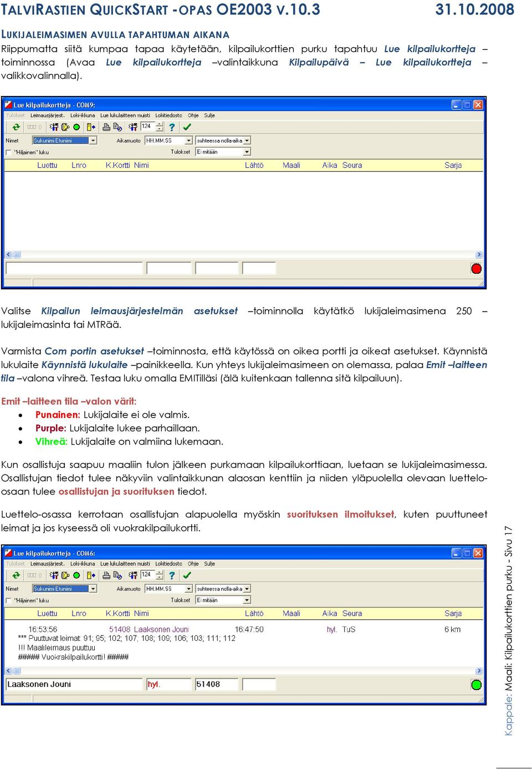532x769 pixels.
Task: Open the Nimet 'Sukunimi Etunimi' dropdown in COM9
Action: pyautogui.click(x=93, y=141)
